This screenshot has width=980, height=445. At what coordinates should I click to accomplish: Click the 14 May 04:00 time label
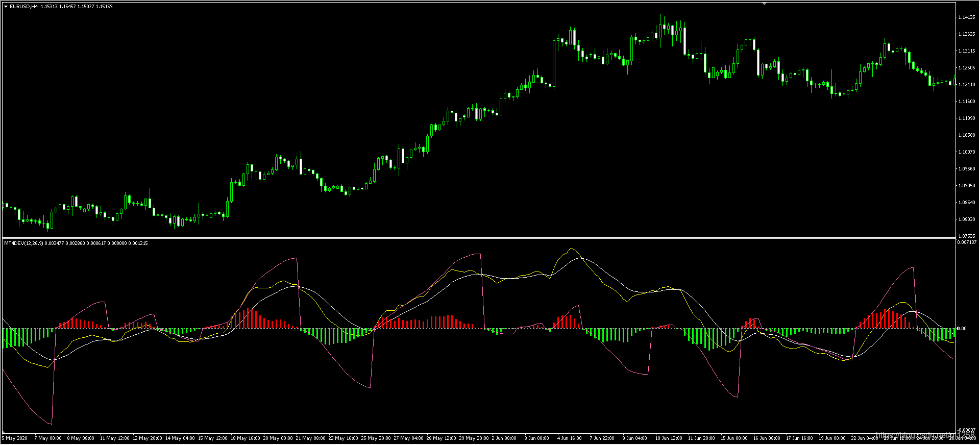pos(180,438)
